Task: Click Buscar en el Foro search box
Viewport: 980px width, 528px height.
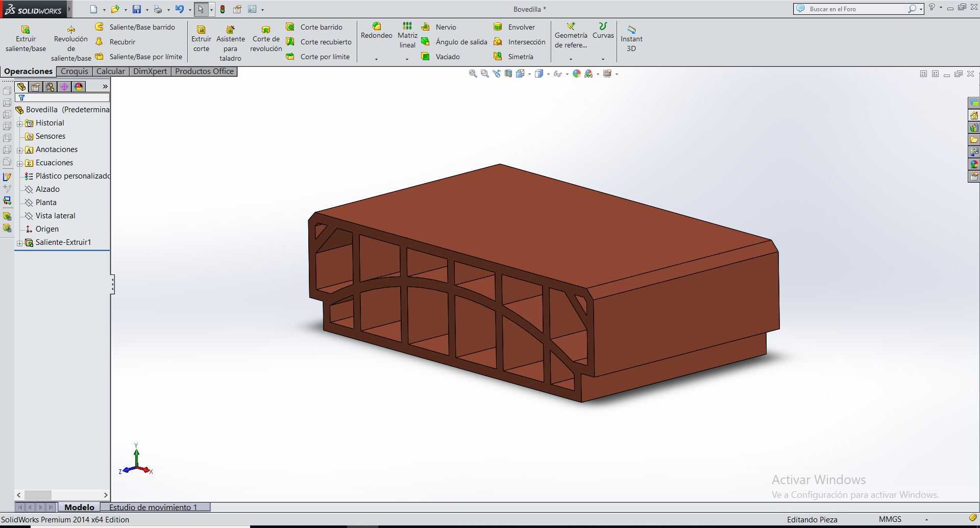Action: tap(857, 9)
